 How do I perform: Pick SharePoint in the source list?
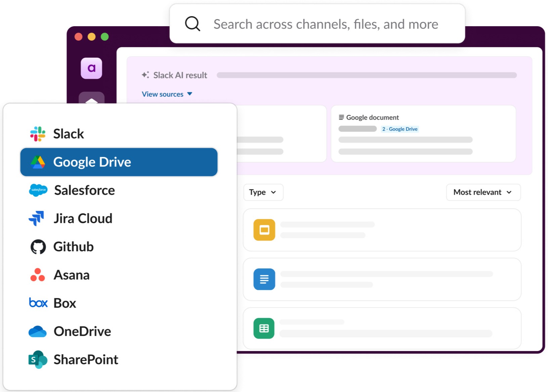(x=86, y=360)
